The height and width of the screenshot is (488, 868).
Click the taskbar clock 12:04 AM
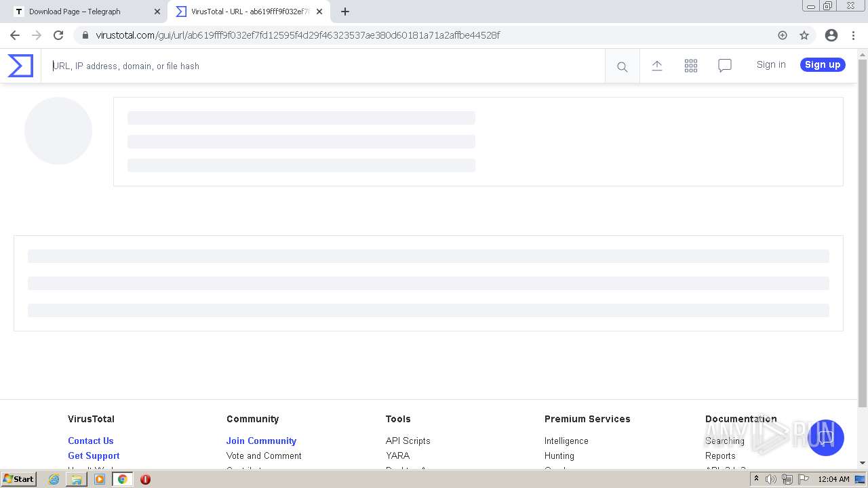833,479
